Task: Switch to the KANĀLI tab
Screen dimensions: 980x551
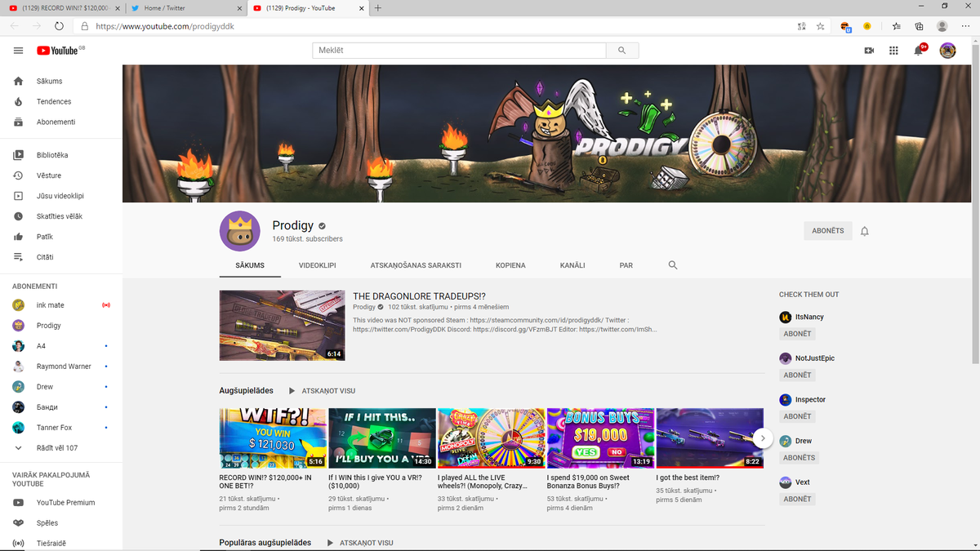Action: 572,265
